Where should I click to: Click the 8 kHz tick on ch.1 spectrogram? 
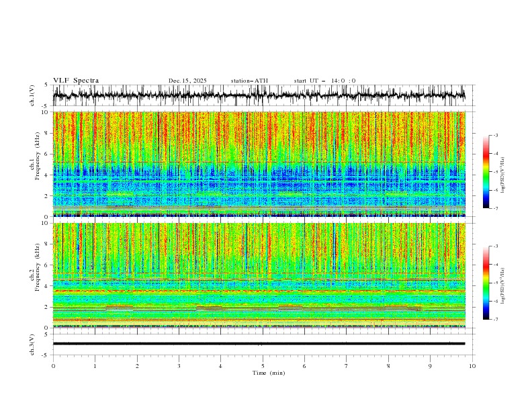tap(48, 133)
